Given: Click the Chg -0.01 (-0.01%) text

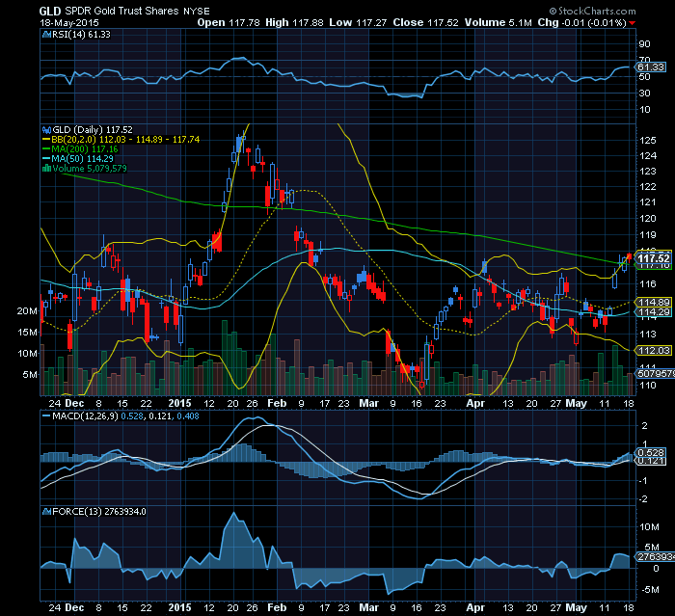Looking at the screenshot, I should (x=581, y=22).
